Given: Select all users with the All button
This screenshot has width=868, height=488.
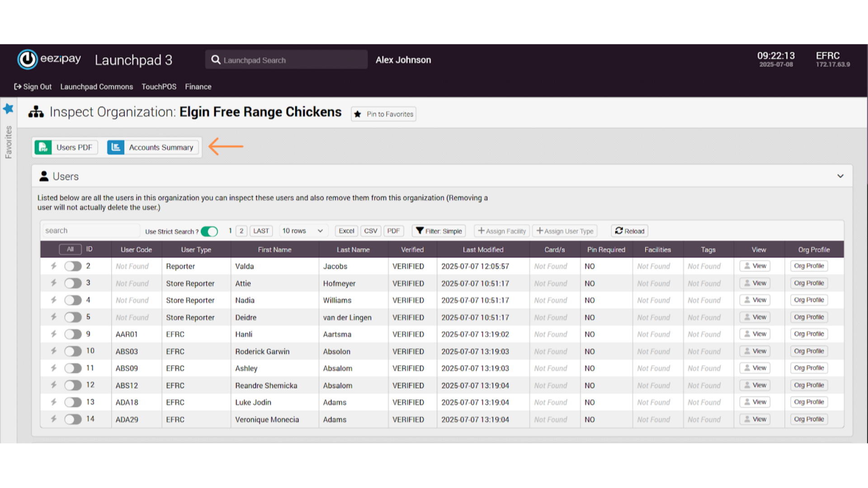Looking at the screenshot, I should click(x=70, y=249).
